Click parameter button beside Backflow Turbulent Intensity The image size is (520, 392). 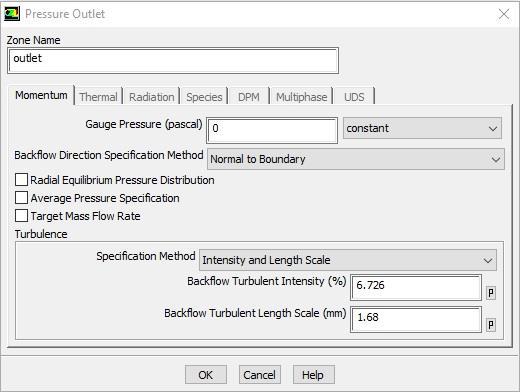tap(490, 293)
